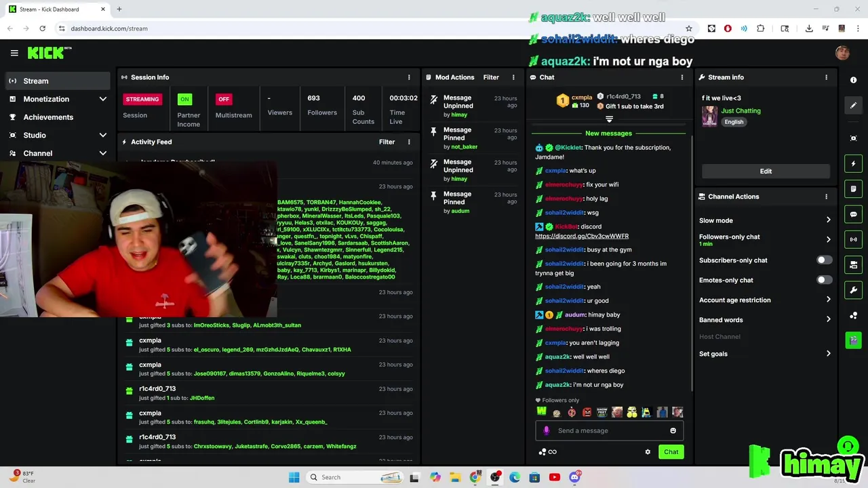Open Activity Feed Filter
Screen dimensions: 868x488
click(387, 142)
